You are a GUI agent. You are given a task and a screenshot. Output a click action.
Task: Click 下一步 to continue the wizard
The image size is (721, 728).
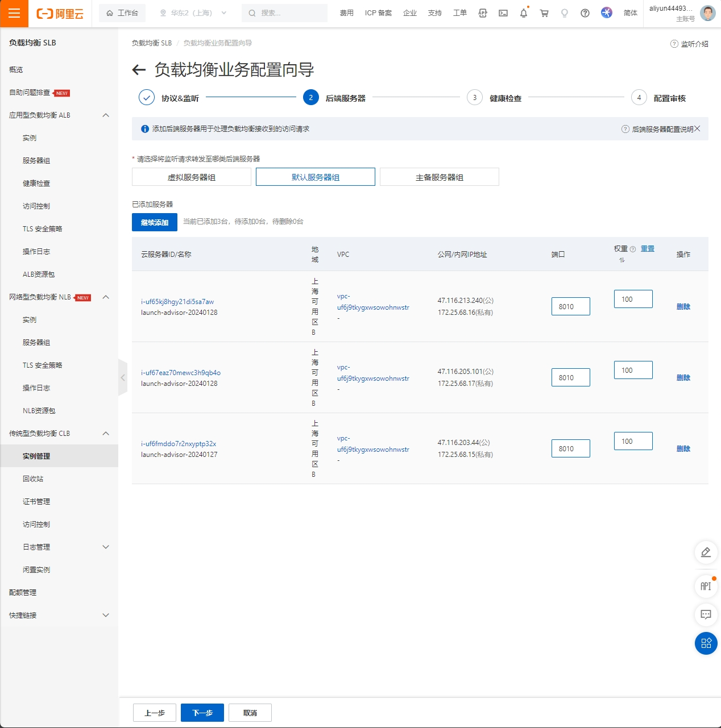(202, 713)
